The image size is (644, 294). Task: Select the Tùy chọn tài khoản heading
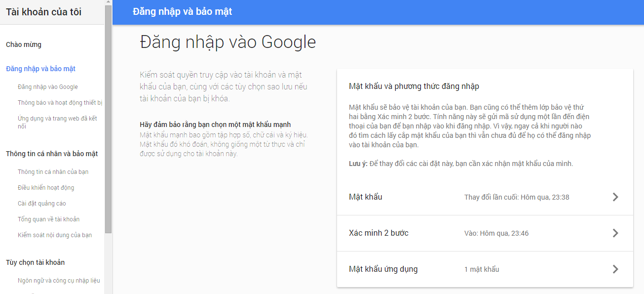pos(35,262)
